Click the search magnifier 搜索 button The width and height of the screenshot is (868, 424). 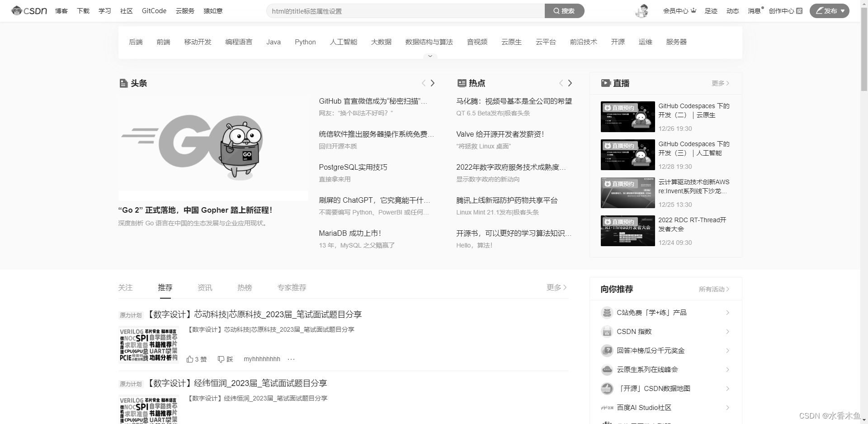[564, 11]
